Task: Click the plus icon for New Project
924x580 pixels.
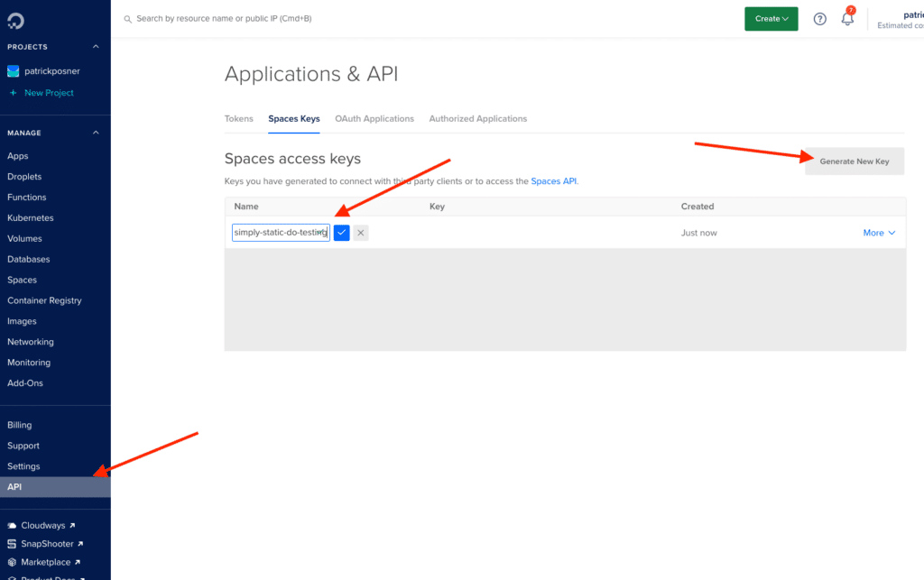Action: tap(13, 92)
